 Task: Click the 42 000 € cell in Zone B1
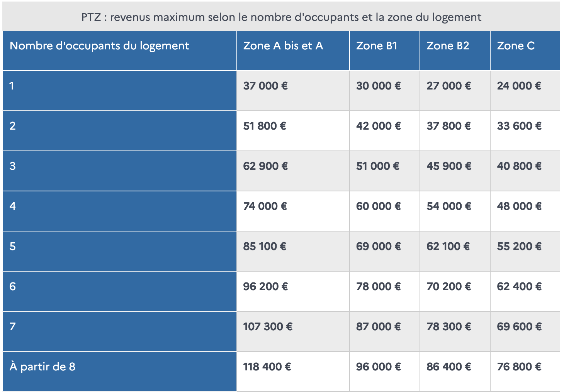point(385,131)
